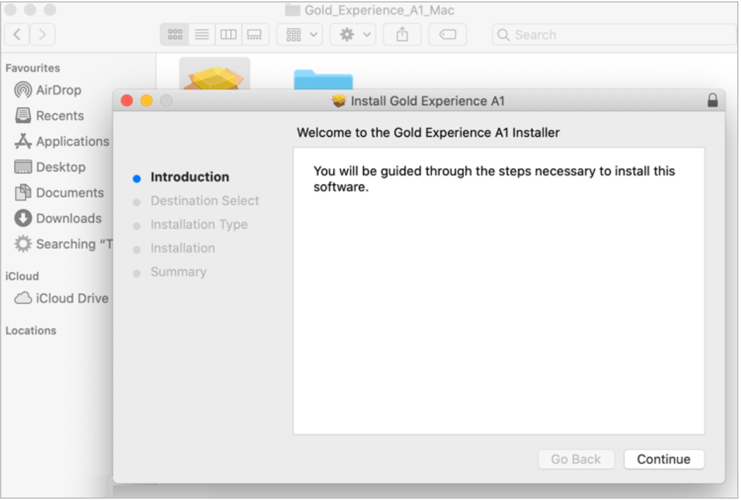Minimize the installer window with yellow button

(x=146, y=100)
